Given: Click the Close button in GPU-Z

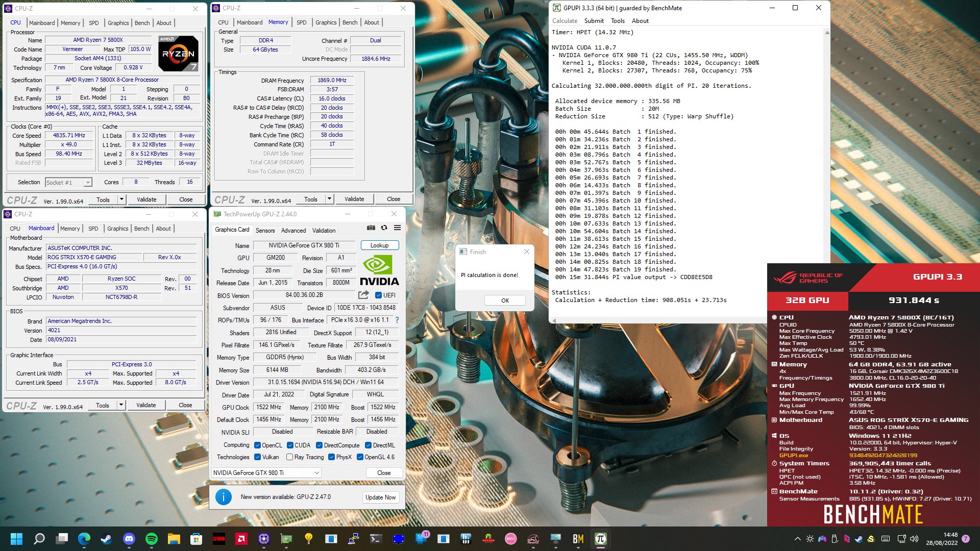Looking at the screenshot, I should (384, 473).
